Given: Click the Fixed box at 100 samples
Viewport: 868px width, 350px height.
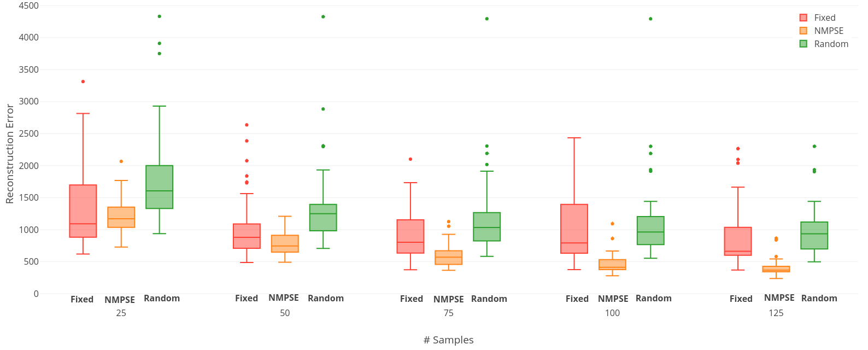Looking at the screenshot, I should 574,229.
